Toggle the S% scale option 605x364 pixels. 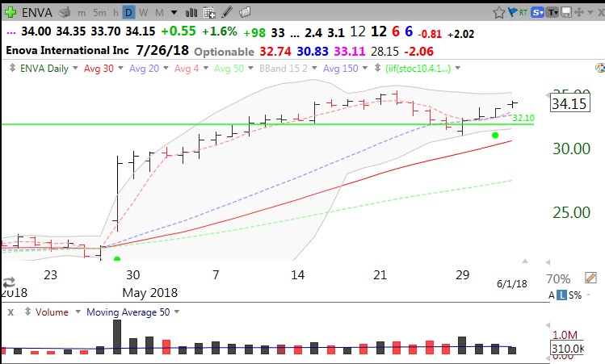point(575,295)
